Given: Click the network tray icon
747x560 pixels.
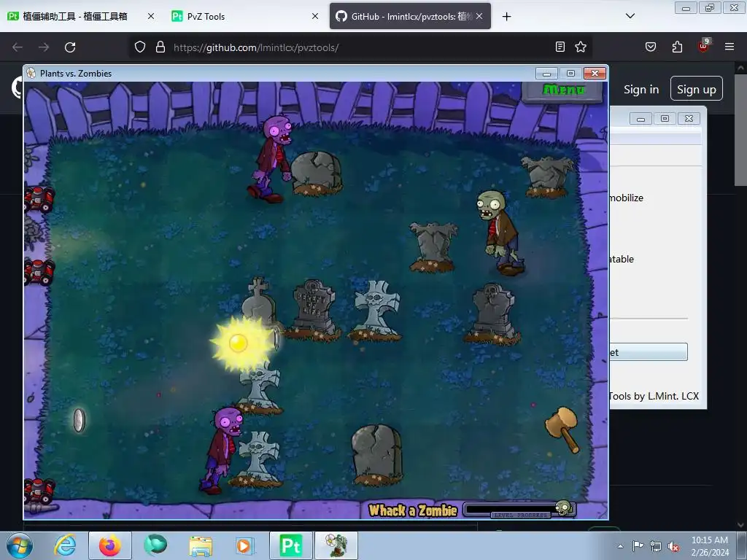Looking at the screenshot, I should [656, 546].
